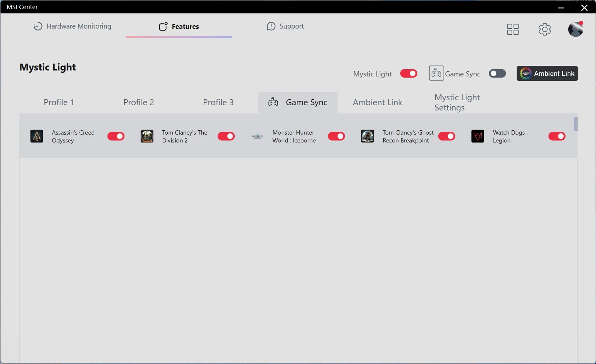Turn off the Mystic Light toggle
Image resolution: width=596 pixels, height=364 pixels.
[x=409, y=74]
